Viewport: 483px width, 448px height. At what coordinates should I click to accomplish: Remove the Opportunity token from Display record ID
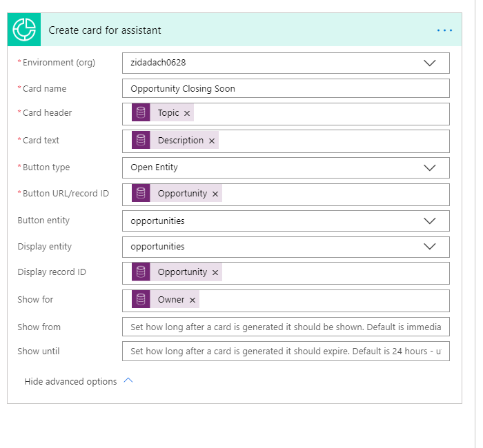(215, 273)
